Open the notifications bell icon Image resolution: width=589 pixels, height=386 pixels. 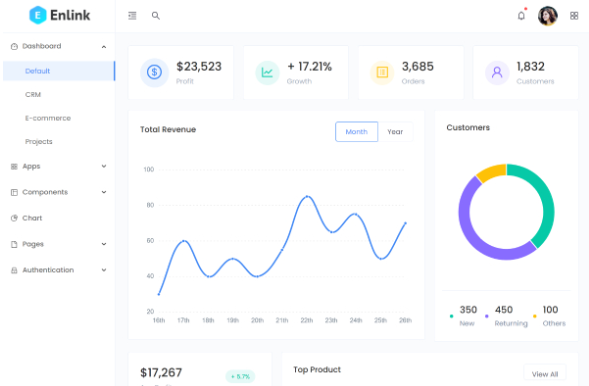click(521, 16)
